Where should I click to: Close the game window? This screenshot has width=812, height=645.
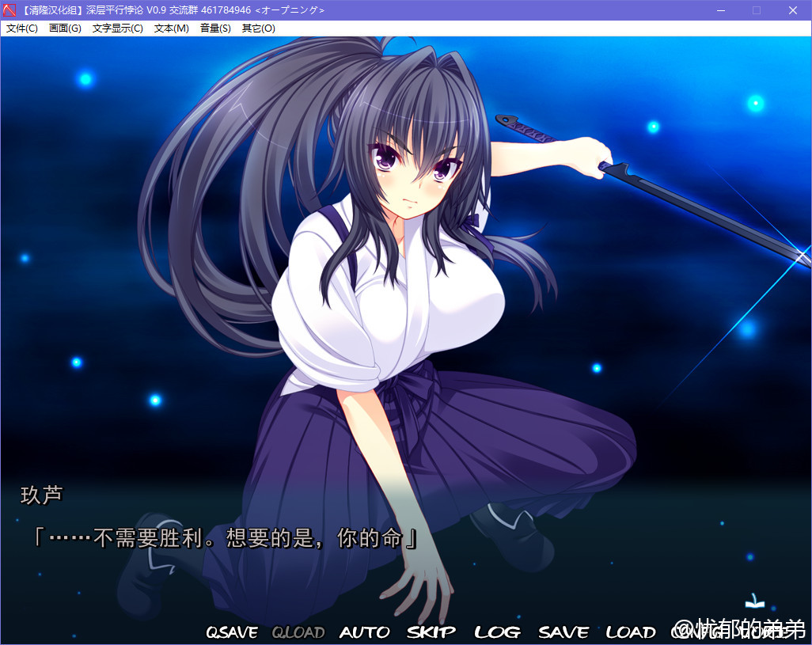(793, 10)
